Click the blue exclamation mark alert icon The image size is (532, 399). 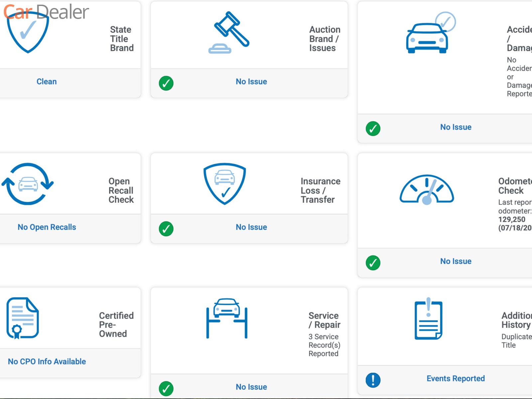click(x=373, y=380)
